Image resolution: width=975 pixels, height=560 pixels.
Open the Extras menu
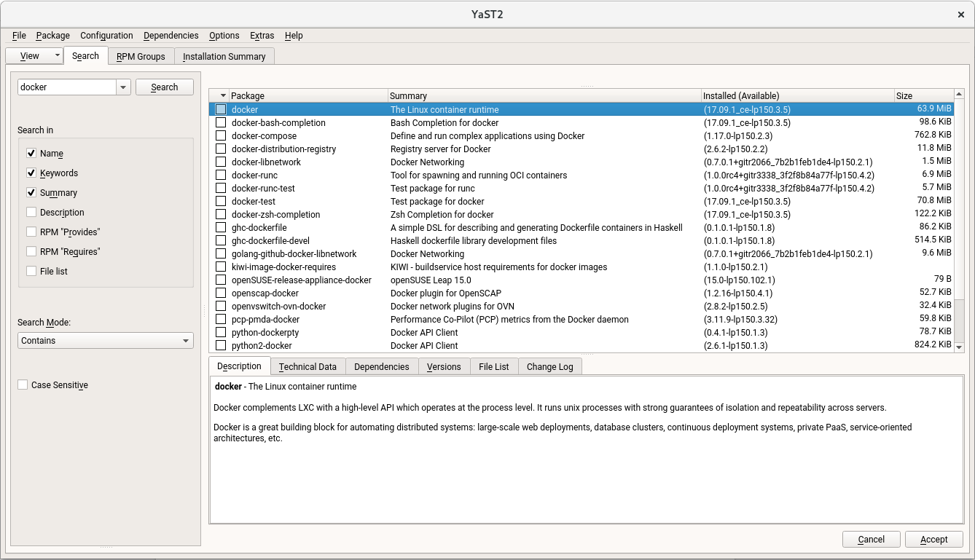[262, 35]
